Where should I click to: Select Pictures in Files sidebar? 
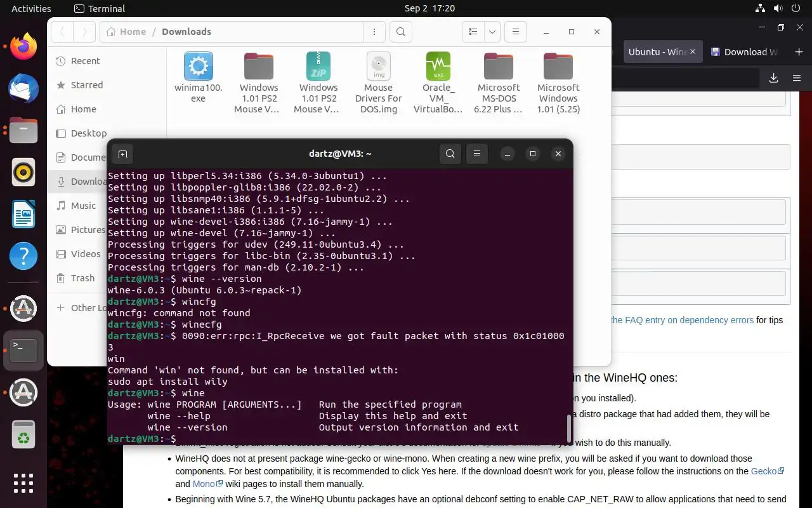tap(77, 230)
